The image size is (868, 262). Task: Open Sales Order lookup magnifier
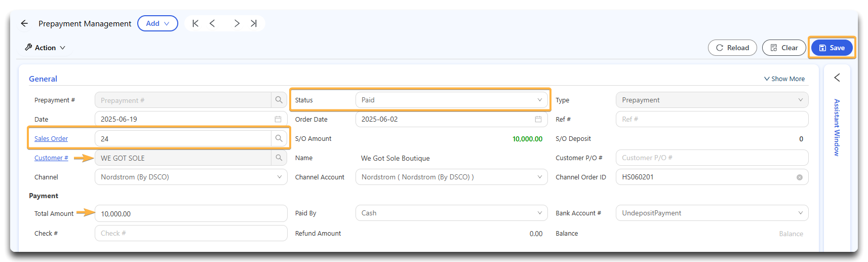pyautogui.click(x=279, y=138)
